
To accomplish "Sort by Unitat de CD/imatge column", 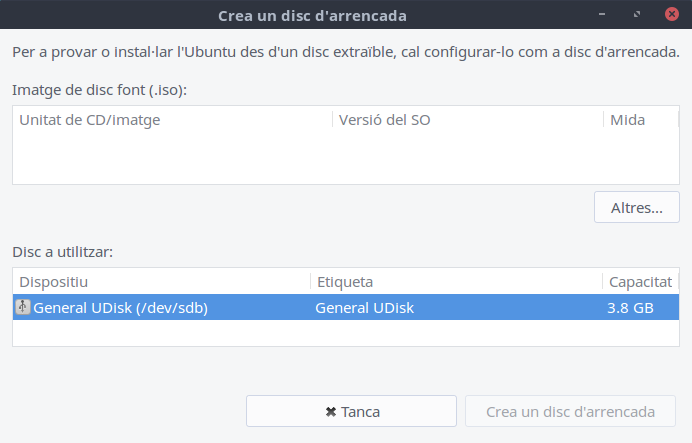I will pyautogui.click(x=173, y=120).
